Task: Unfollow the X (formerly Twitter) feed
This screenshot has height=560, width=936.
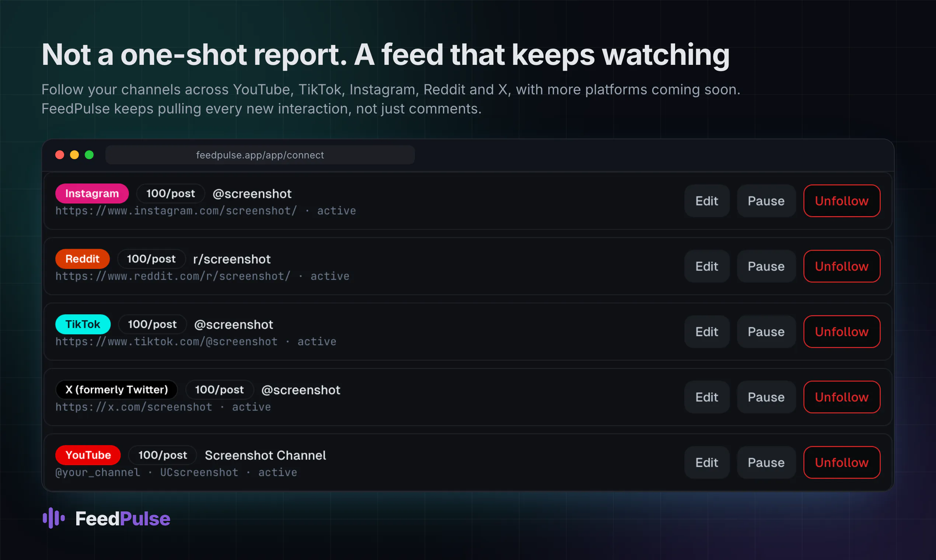Action: click(842, 397)
